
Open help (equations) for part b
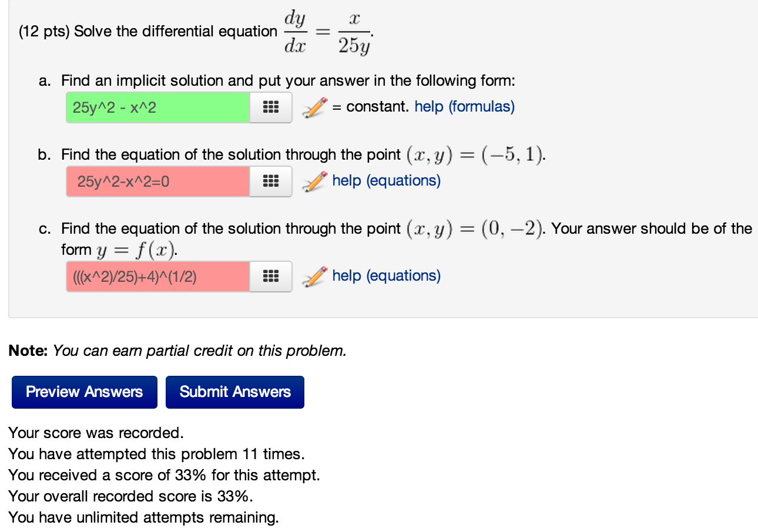pos(386,180)
